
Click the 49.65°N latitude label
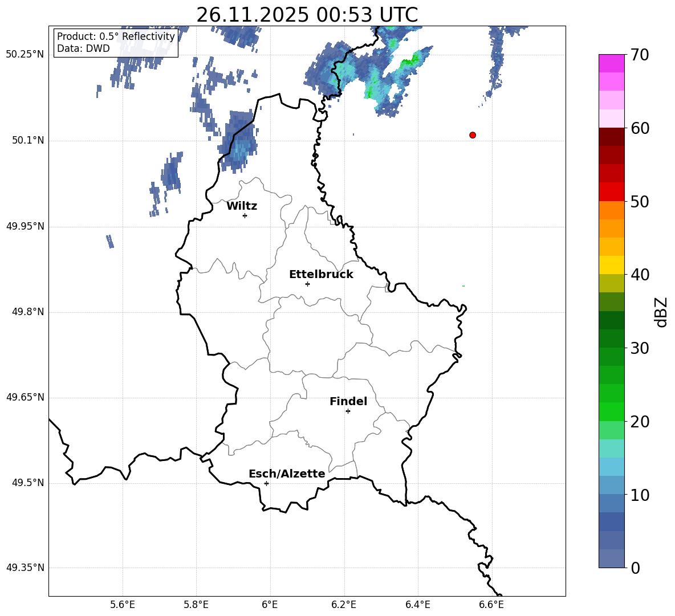pyautogui.click(x=25, y=397)
